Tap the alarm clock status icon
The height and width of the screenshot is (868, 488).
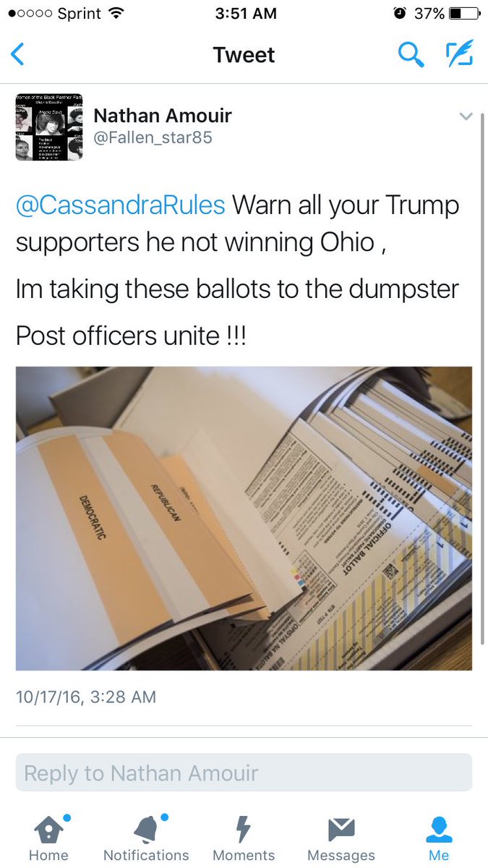point(399,13)
